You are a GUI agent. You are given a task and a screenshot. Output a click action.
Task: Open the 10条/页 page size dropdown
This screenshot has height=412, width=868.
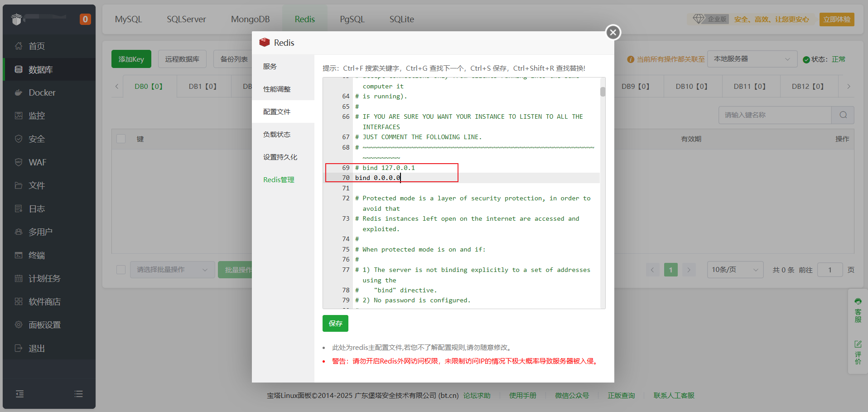click(735, 270)
